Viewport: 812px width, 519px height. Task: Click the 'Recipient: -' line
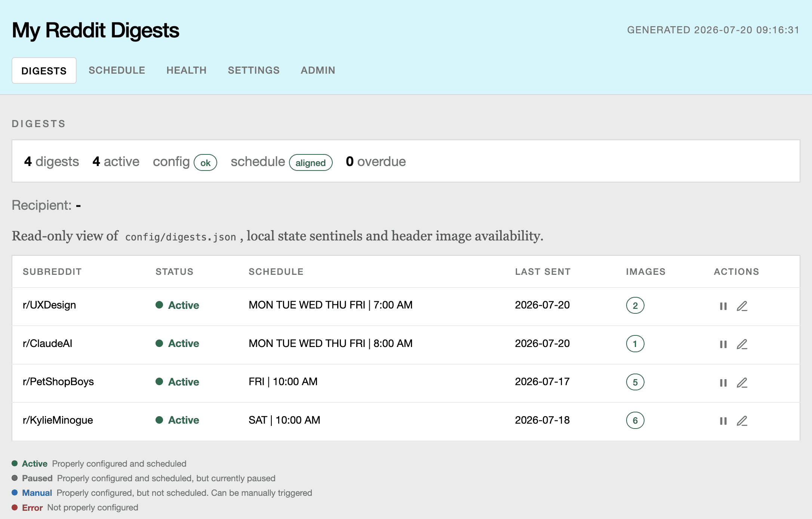(46, 205)
